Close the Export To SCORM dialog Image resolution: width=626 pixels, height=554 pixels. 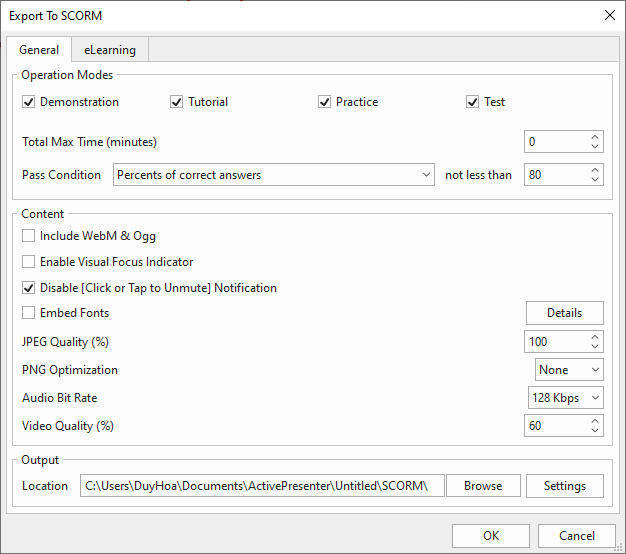tap(610, 16)
